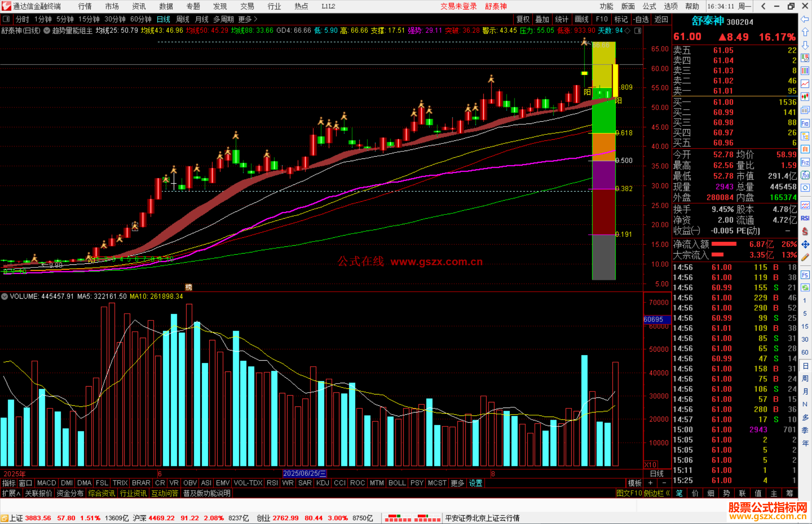
Task: Open the 多 multi-period option in sidebar
Action: coord(805,417)
